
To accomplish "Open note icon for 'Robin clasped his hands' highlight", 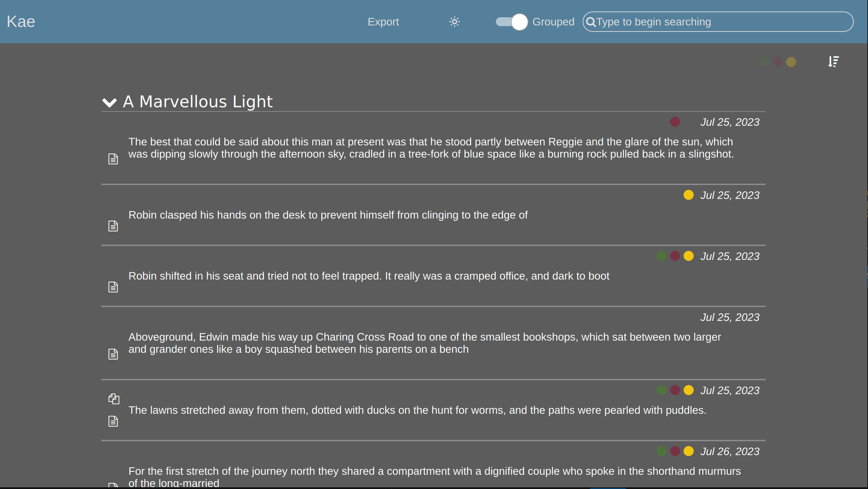I will coord(113,226).
